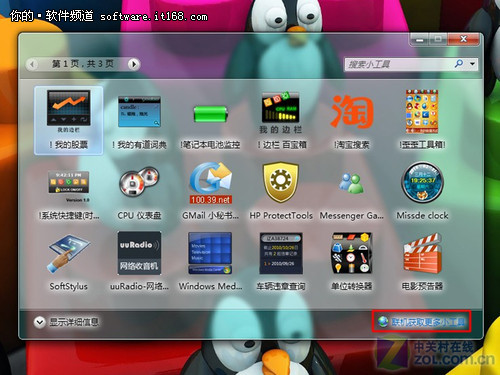The width and height of the screenshot is (500, 375).
Task: Maximize the gadget gallery window
Action: pyautogui.click(x=438, y=39)
